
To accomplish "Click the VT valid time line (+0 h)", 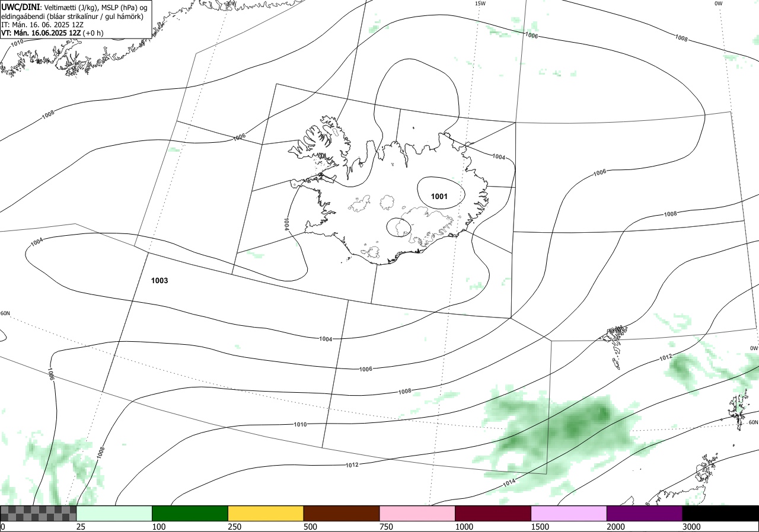I will (x=52, y=33).
